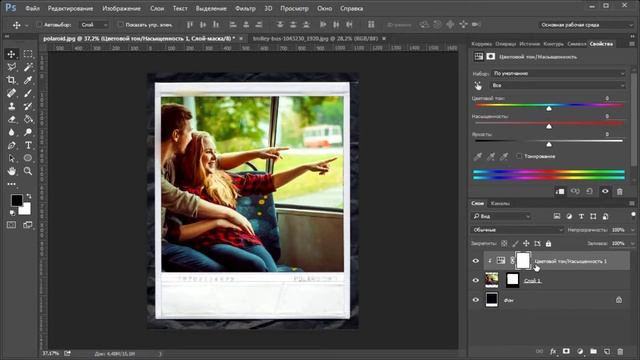Click the on-image adjustment hand in Properties
Screen dimensions: 640x360
[x=478, y=86]
